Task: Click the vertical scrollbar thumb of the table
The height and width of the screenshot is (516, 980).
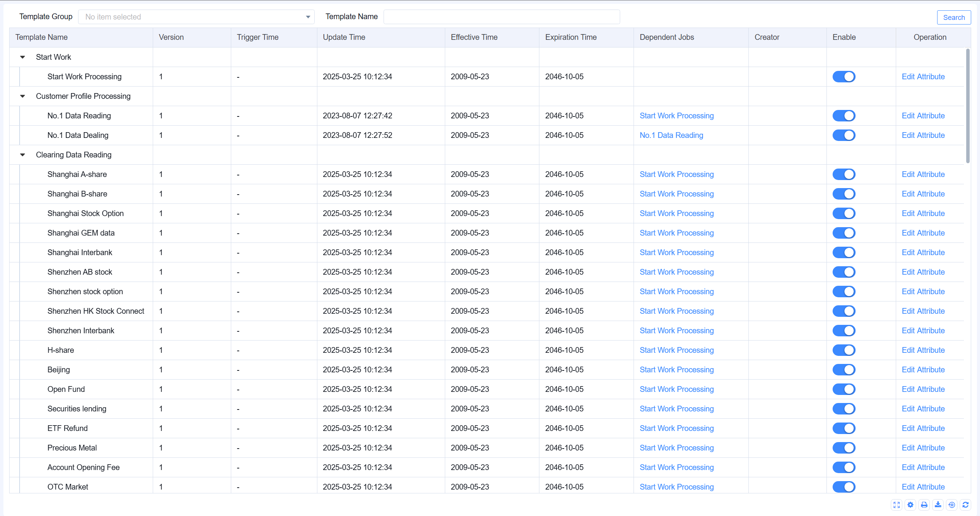Action: [x=968, y=106]
